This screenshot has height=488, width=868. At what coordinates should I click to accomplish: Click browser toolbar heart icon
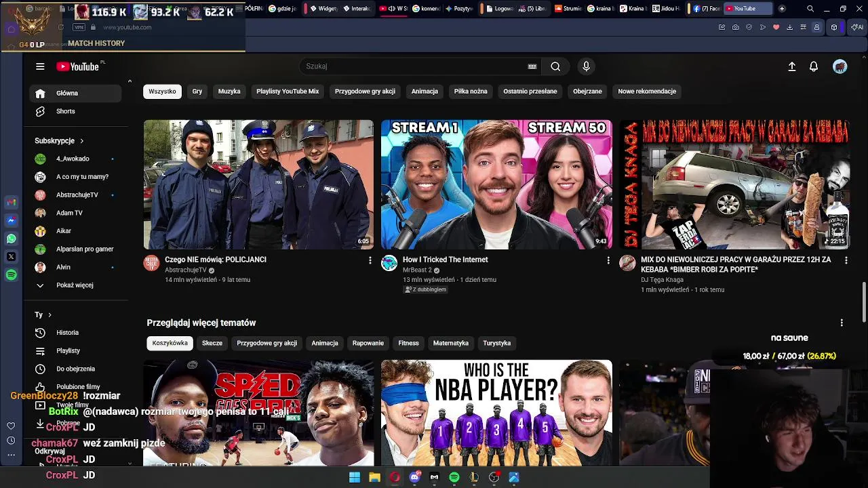(x=776, y=27)
